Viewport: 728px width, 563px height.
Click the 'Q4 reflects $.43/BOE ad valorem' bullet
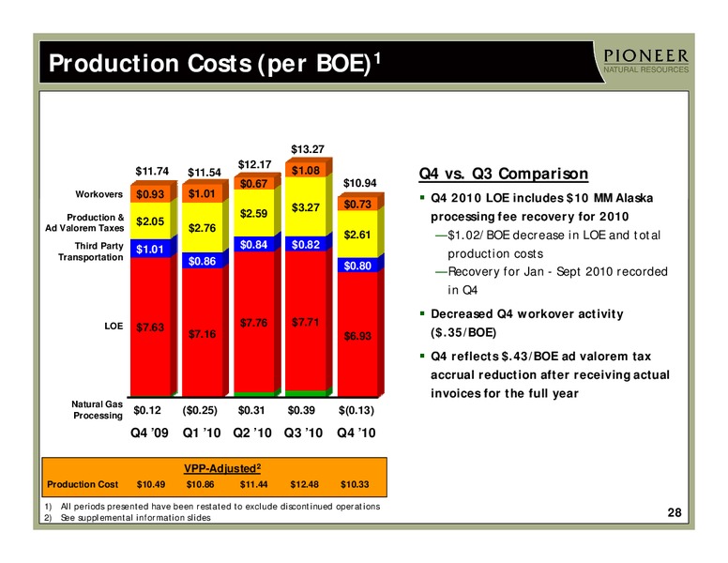[550, 375]
